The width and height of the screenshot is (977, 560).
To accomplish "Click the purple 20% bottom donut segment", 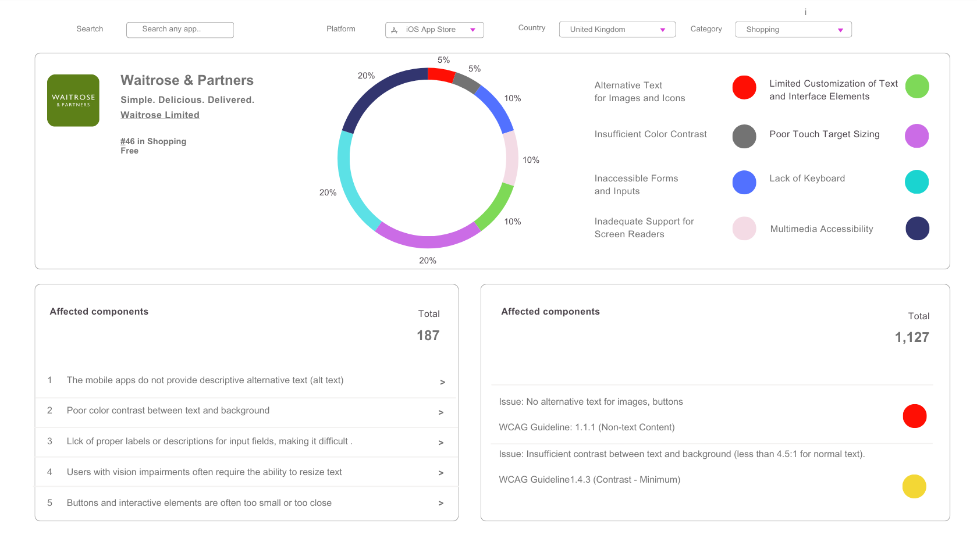I will 428,238.
